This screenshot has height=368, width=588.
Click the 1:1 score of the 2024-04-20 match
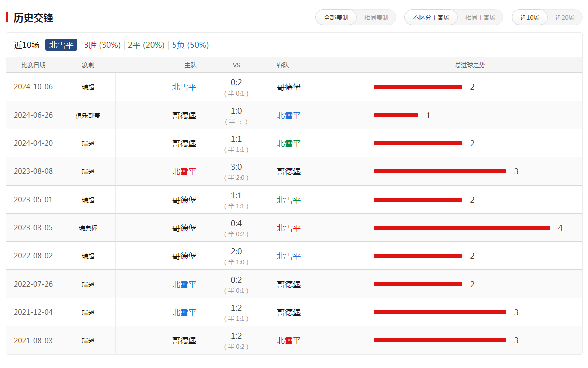click(236, 139)
